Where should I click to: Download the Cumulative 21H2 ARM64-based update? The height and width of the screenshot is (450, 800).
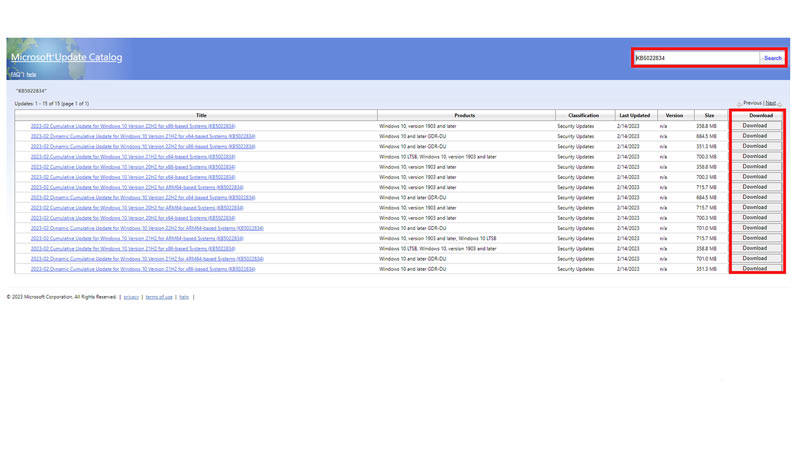click(755, 238)
